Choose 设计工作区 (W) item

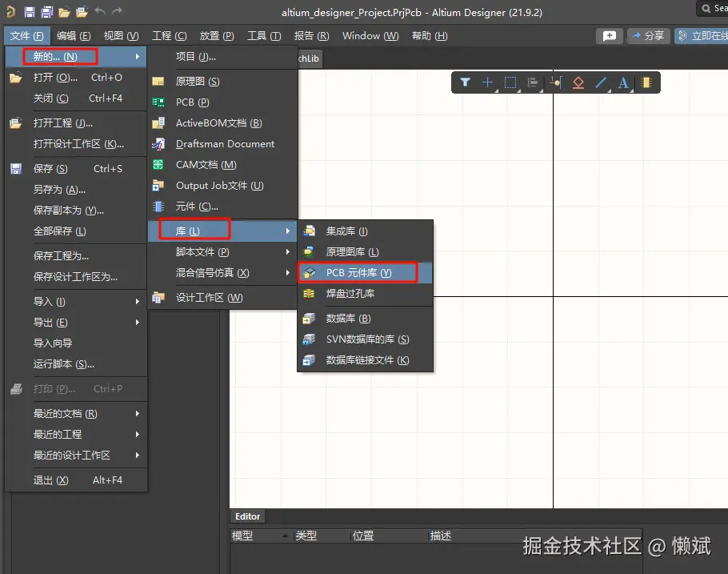tap(222, 298)
